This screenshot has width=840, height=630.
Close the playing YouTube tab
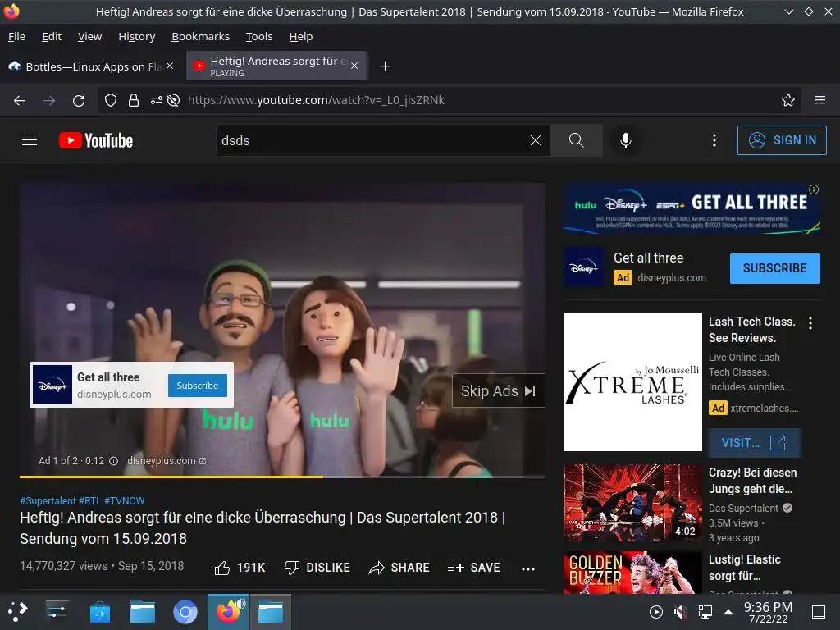click(x=354, y=66)
